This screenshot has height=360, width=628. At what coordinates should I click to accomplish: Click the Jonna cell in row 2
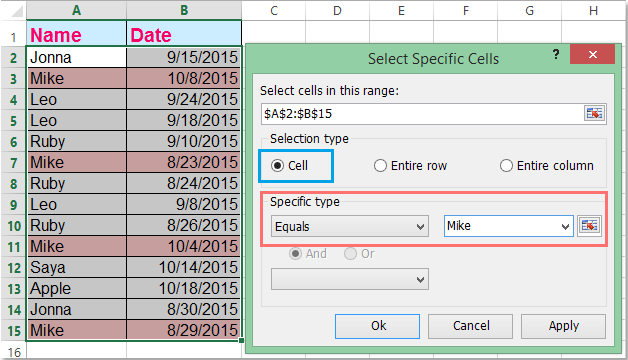(76, 57)
